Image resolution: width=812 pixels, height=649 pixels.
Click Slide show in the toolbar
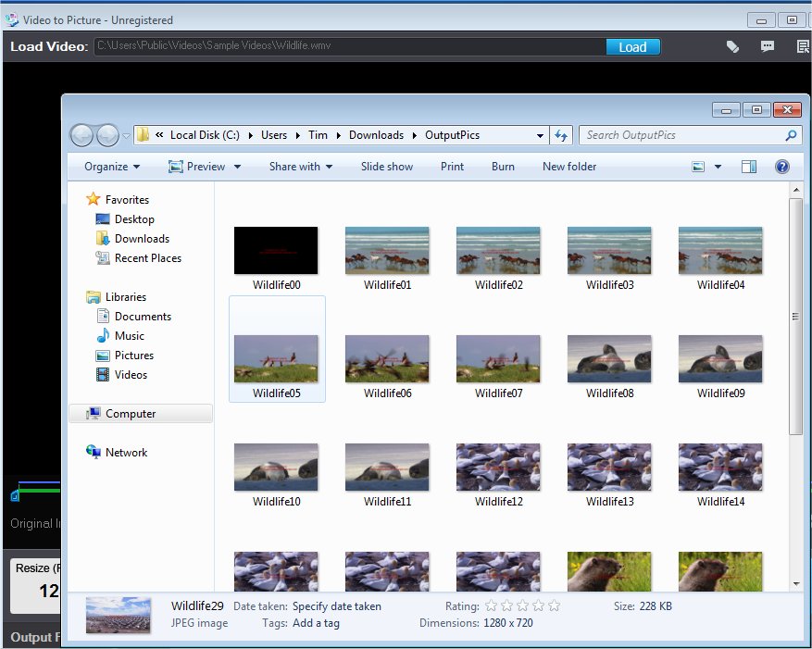point(387,167)
